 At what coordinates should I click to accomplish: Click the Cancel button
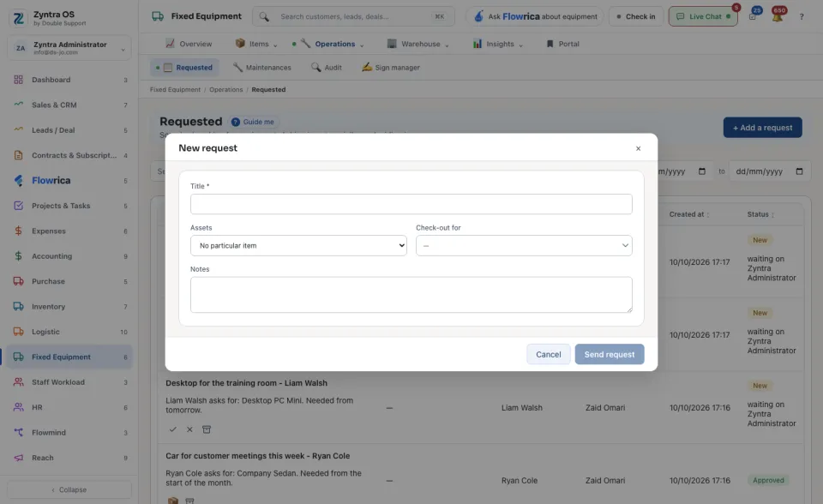[549, 354]
